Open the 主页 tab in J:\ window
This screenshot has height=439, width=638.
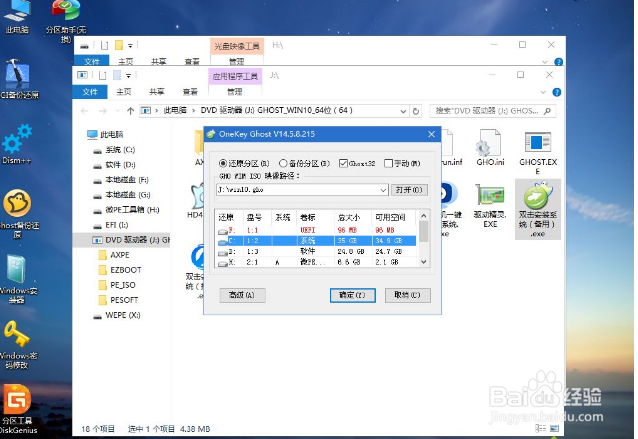click(124, 92)
